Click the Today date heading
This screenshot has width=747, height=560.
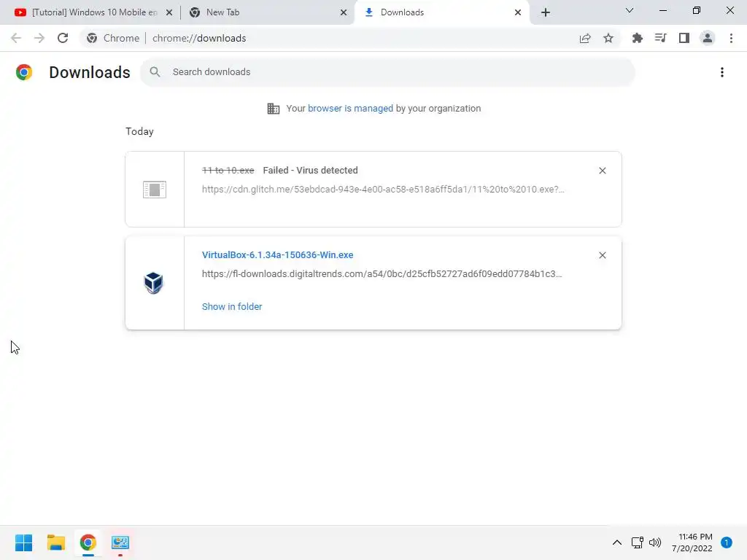[x=139, y=131]
